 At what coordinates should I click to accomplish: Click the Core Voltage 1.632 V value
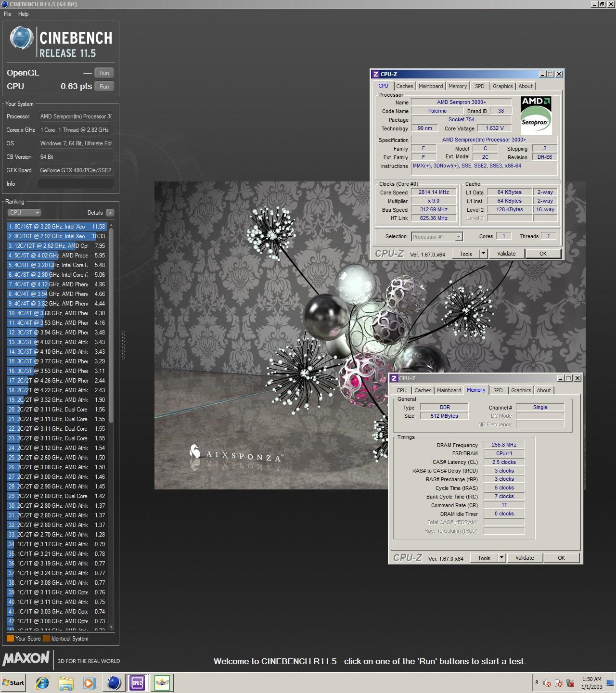coord(495,128)
